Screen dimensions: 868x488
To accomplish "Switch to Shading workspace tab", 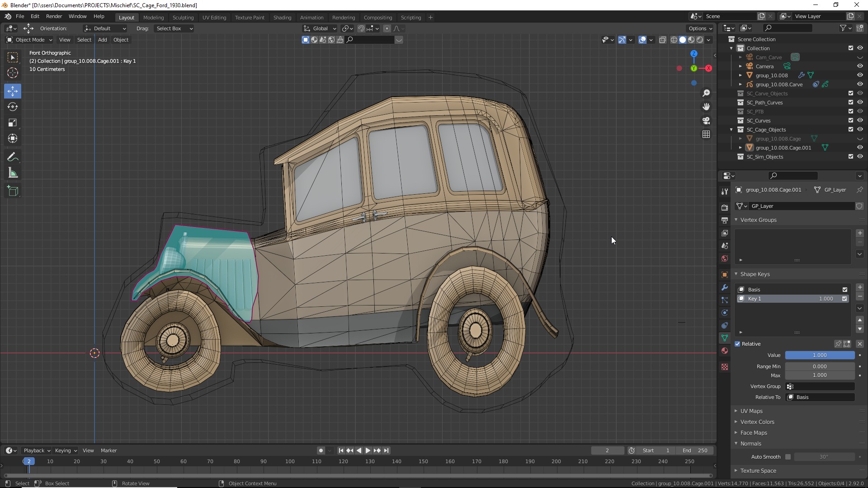I will click(x=282, y=18).
